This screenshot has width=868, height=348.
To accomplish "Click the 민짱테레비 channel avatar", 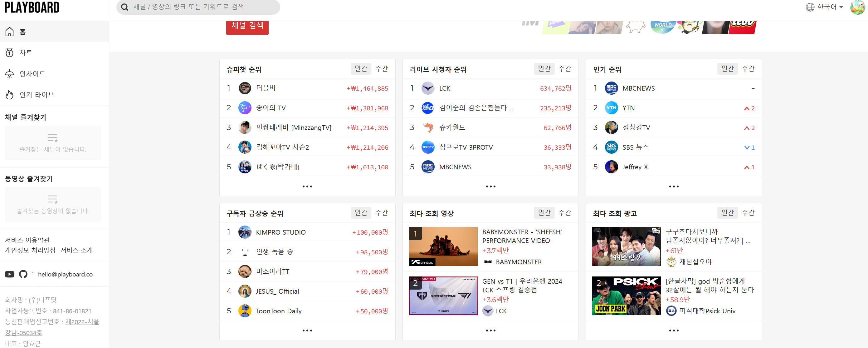I will (x=245, y=128).
